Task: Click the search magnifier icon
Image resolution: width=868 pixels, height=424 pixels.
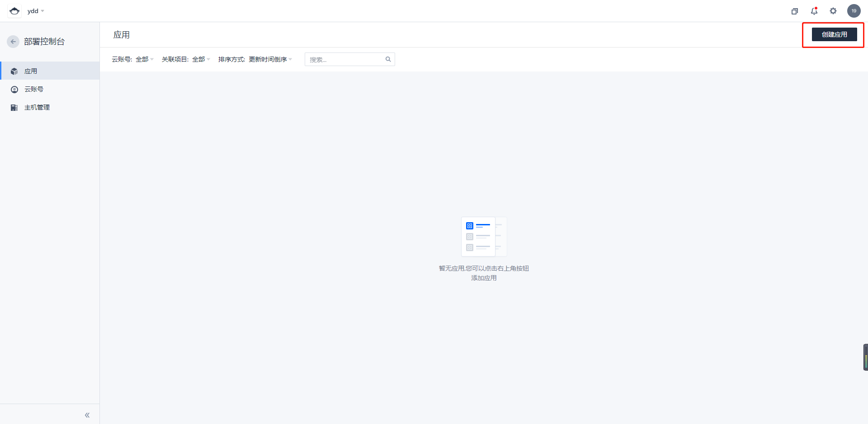Action: pos(388,59)
